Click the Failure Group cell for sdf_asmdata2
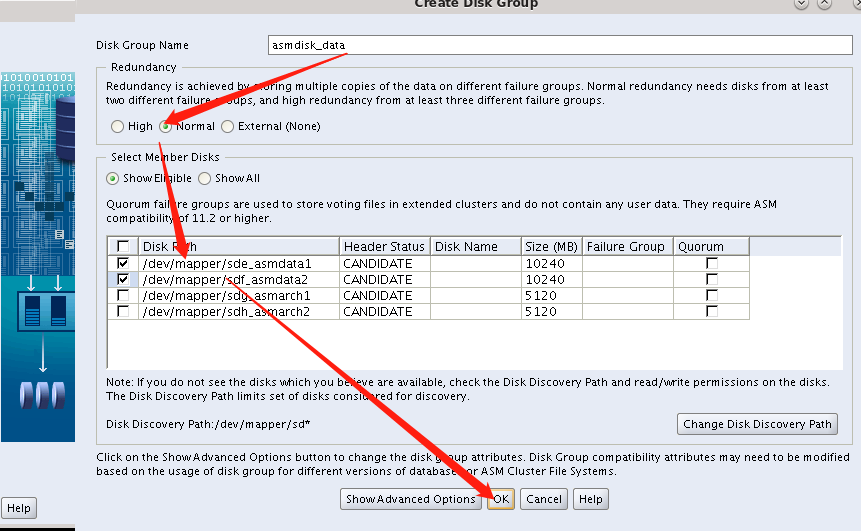 pyautogui.click(x=628, y=280)
